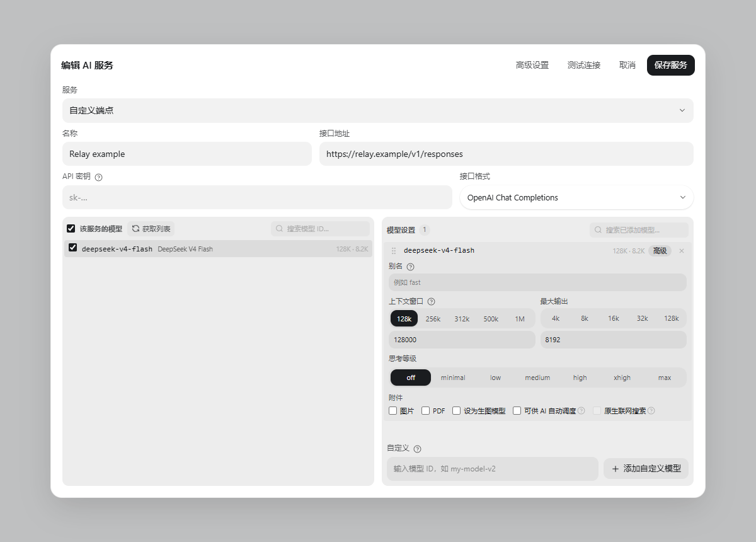Screen dimensions: 756x542
Task: Select 32k max output
Action: click(643, 318)
